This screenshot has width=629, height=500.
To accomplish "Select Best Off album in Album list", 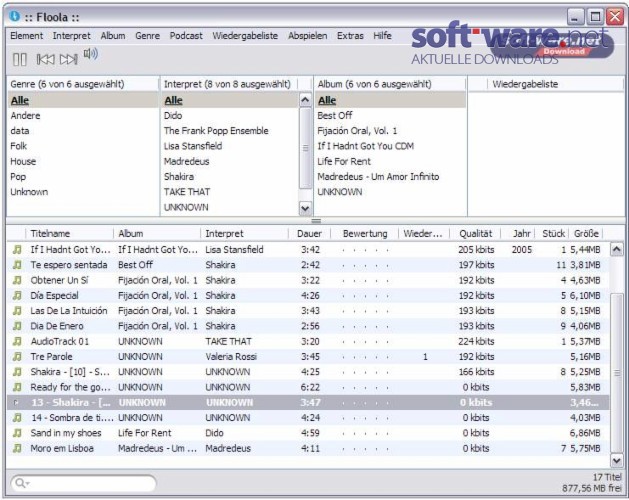I will [x=390, y=116].
